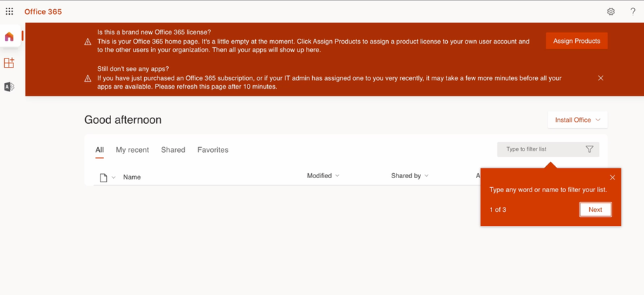Image resolution: width=644 pixels, height=295 pixels.
Task: Expand the Install Office dropdown
Action: 577,120
